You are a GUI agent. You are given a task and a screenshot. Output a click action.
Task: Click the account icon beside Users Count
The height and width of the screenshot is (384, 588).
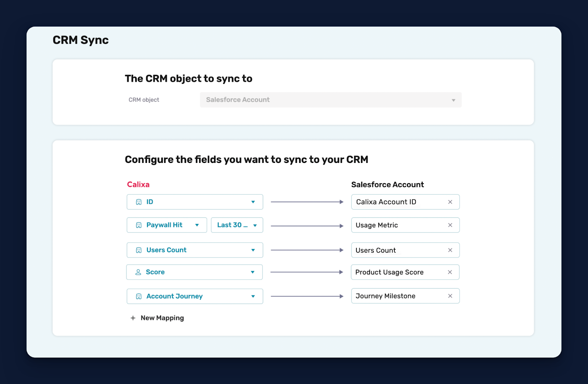pyautogui.click(x=139, y=250)
